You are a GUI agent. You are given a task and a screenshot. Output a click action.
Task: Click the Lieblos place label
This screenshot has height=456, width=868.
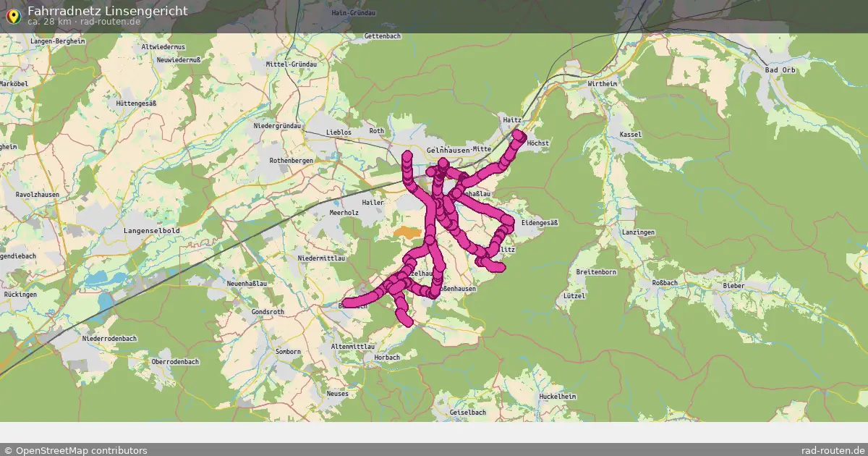click(339, 132)
